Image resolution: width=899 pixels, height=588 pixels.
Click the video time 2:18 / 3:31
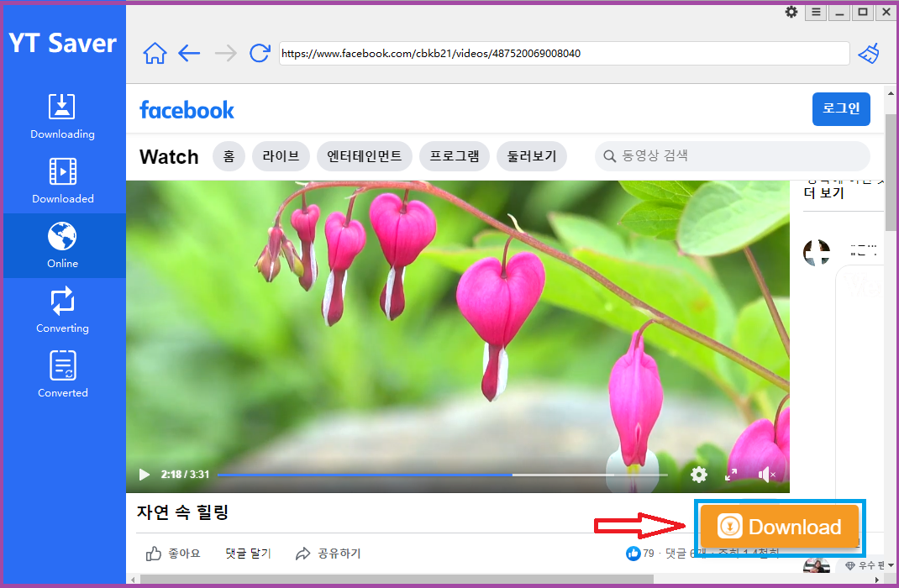click(x=185, y=475)
